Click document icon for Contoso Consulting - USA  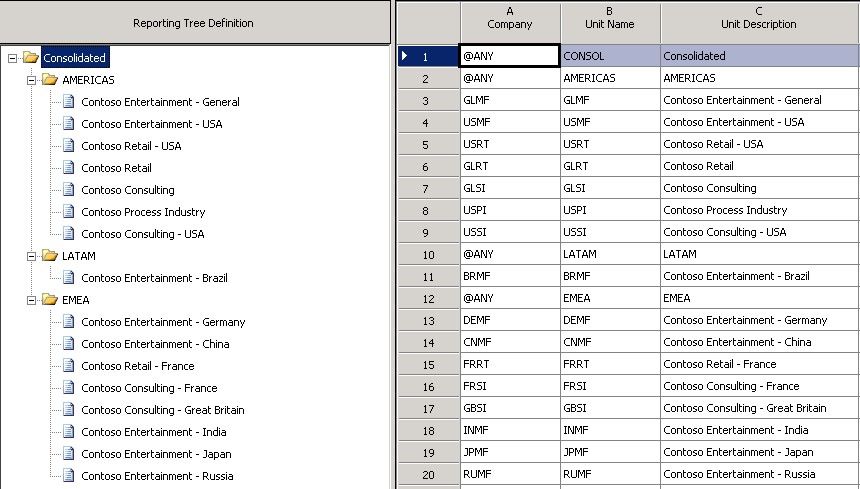69,233
